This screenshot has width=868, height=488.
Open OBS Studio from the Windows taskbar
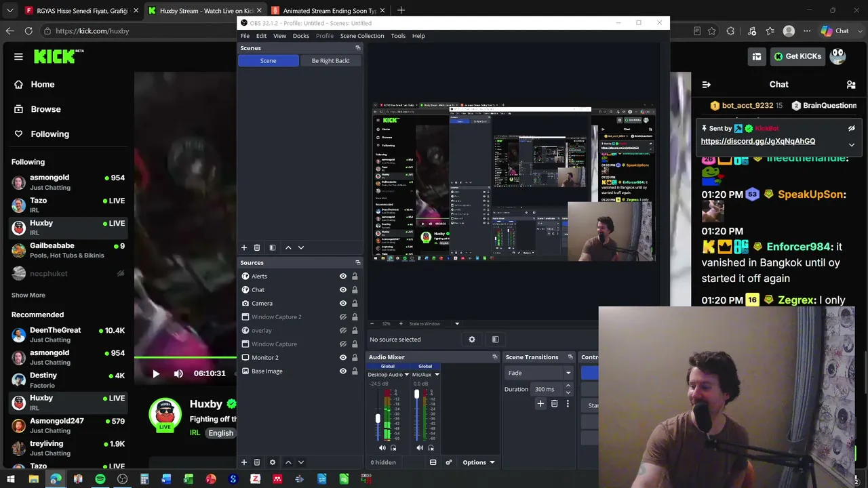pyautogui.click(x=122, y=479)
